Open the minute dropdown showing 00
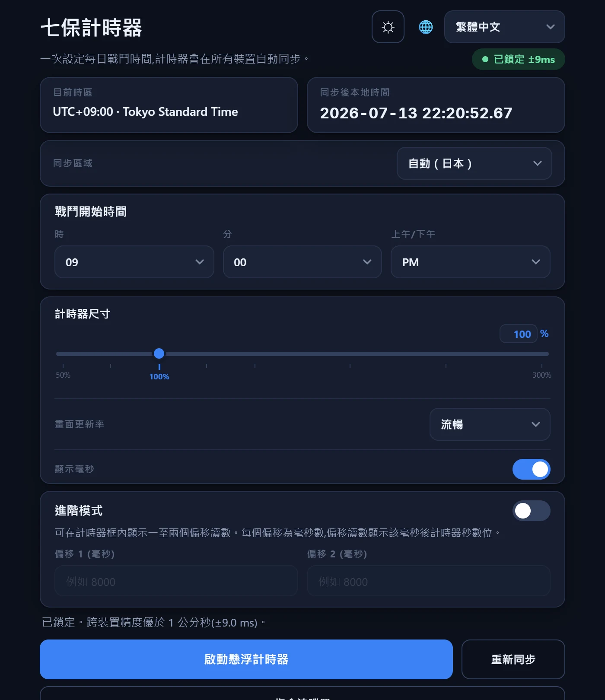The image size is (605, 700). pyautogui.click(x=302, y=262)
